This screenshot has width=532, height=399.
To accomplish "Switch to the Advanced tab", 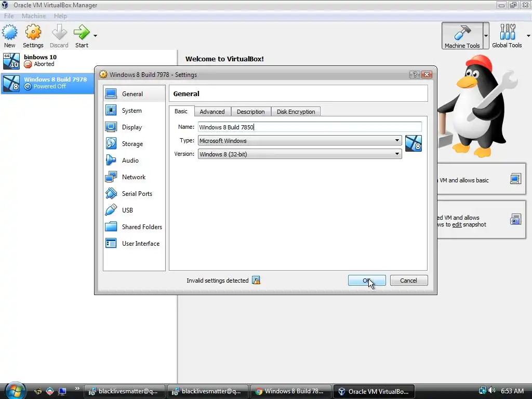I will click(x=212, y=112).
